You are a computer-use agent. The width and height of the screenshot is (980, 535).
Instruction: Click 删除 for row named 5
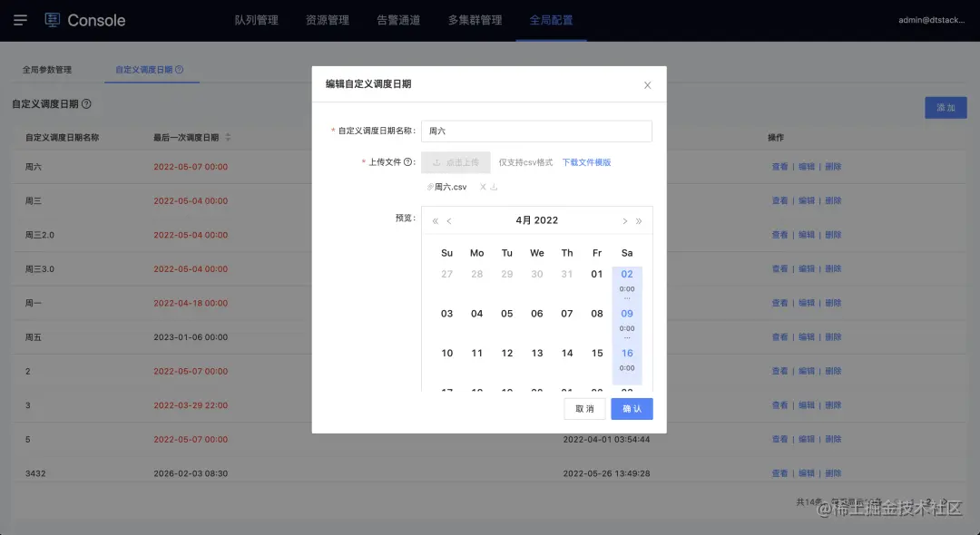click(833, 439)
